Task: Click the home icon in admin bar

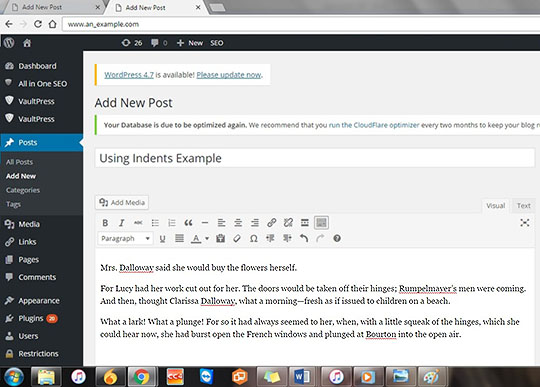Action: 27,43
